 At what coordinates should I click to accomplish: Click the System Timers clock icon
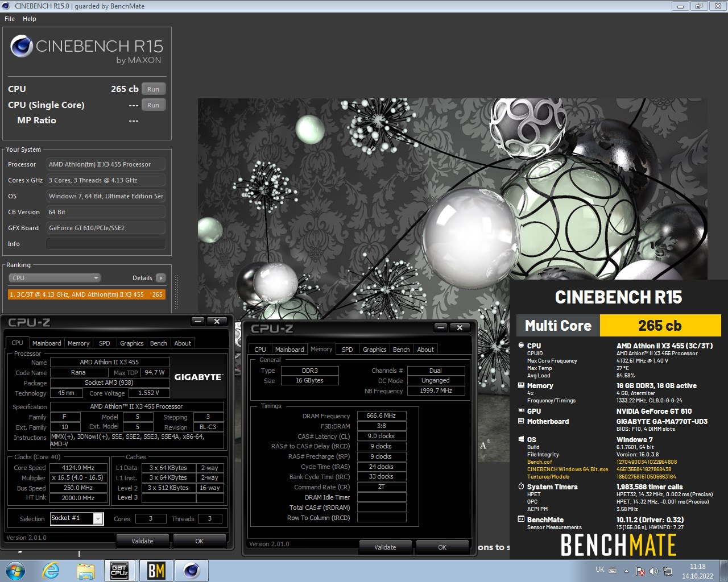click(521, 487)
